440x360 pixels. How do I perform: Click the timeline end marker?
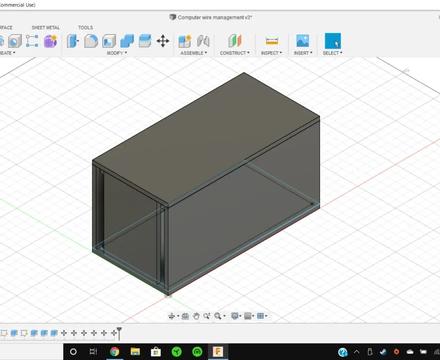pyautogui.click(x=119, y=333)
